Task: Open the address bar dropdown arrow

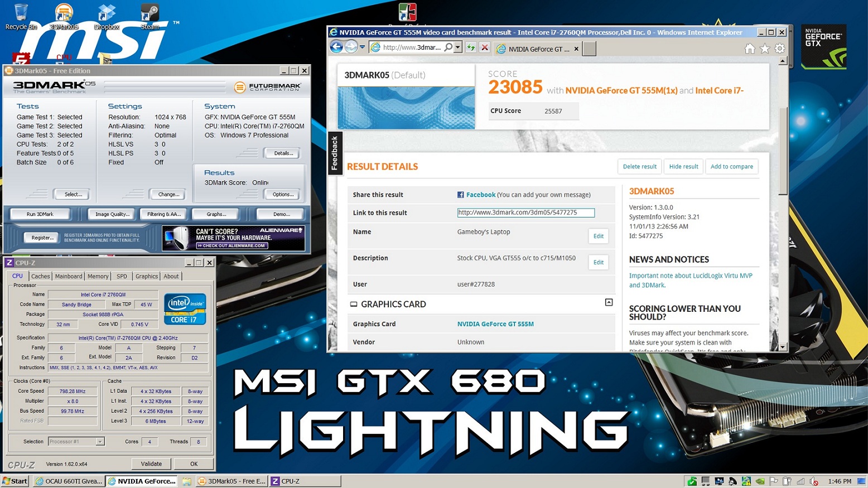Action: [x=458, y=48]
